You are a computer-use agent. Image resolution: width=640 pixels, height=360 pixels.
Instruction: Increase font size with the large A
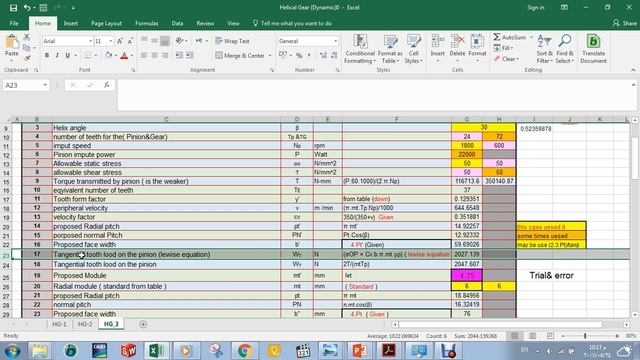[120, 41]
